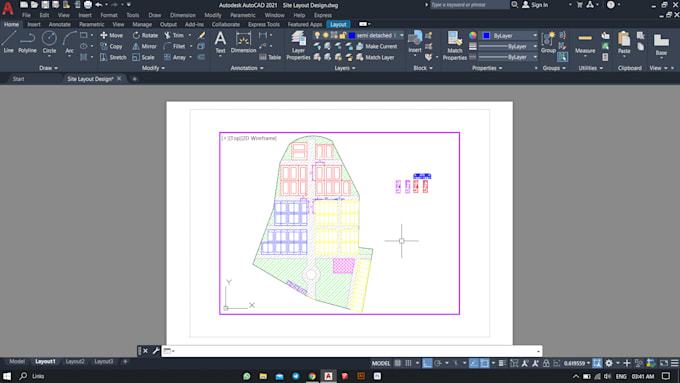680x383 pixels.
Task: Activate the Scale command
Action: point(143,57)
